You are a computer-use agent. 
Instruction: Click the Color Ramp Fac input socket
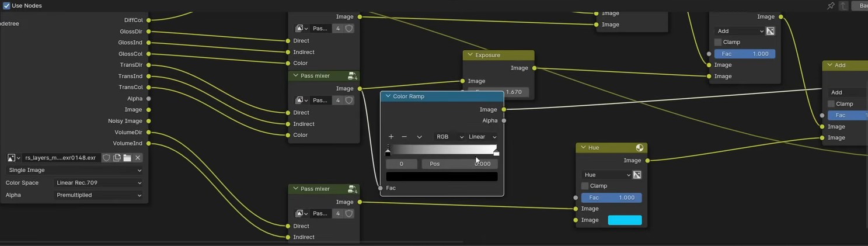click(x=380, y=188)
